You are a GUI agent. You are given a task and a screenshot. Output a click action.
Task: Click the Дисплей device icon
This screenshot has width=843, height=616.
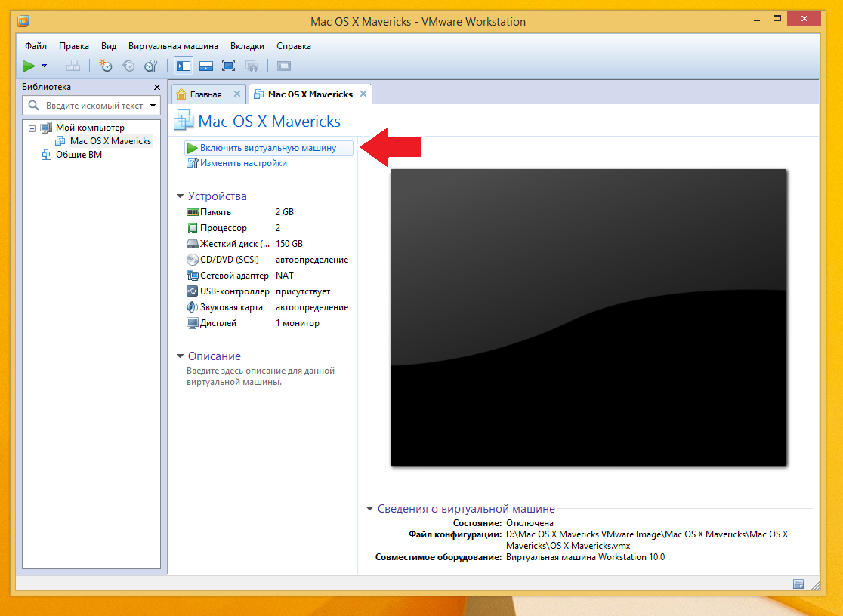(x=193, y=323)
